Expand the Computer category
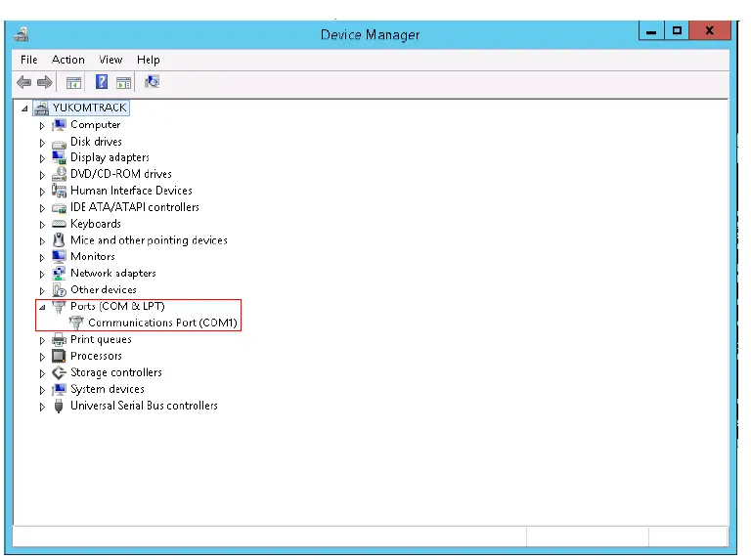751x560 pixels. coord(42,126)
